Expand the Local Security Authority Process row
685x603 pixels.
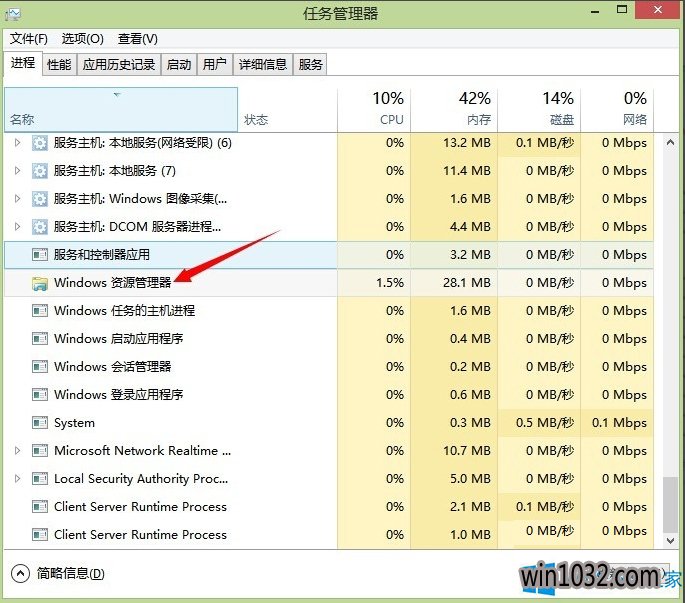pos(17,479)
